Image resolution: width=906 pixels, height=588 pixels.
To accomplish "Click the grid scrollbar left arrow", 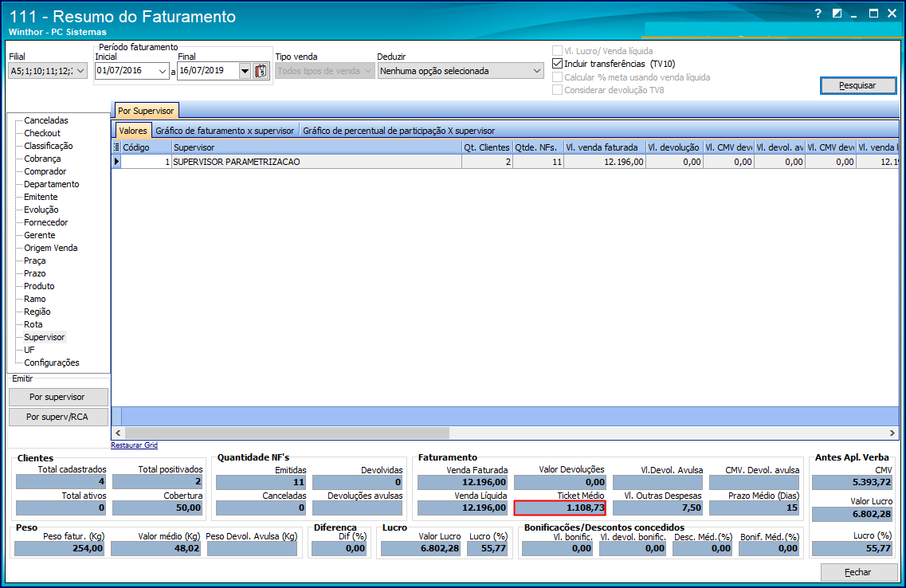I will click(118, 433).
